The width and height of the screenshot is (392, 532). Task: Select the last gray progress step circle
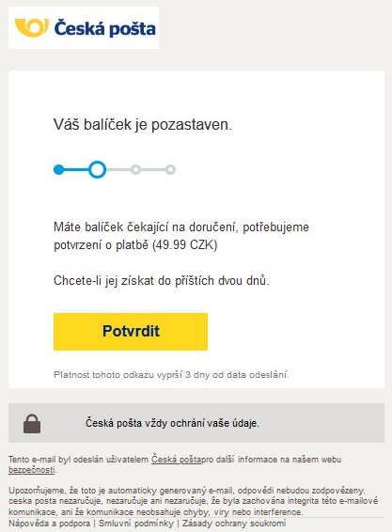coord(171,169)
